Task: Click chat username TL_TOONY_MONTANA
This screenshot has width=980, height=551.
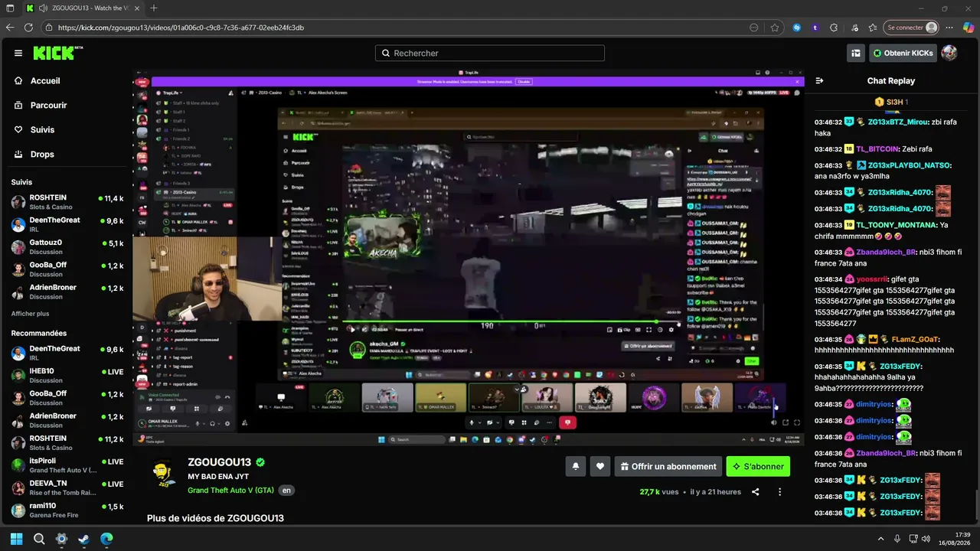Action: click(897, 225)
